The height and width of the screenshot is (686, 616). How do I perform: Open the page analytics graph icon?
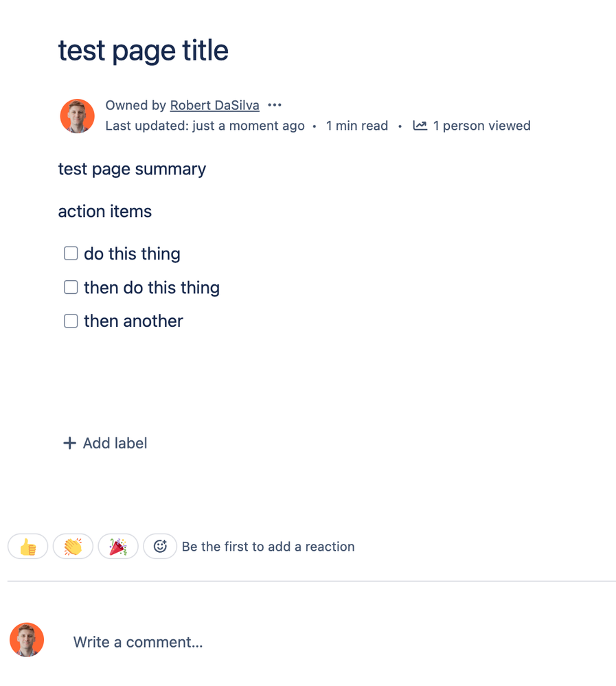pyautogui.click(x=420, y=126)
